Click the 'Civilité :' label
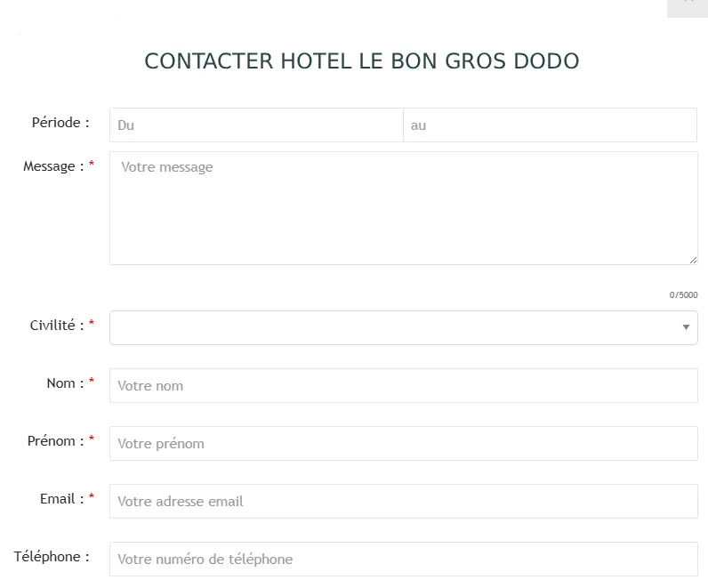Screen dimensions: 708x588 coord(57,326)
